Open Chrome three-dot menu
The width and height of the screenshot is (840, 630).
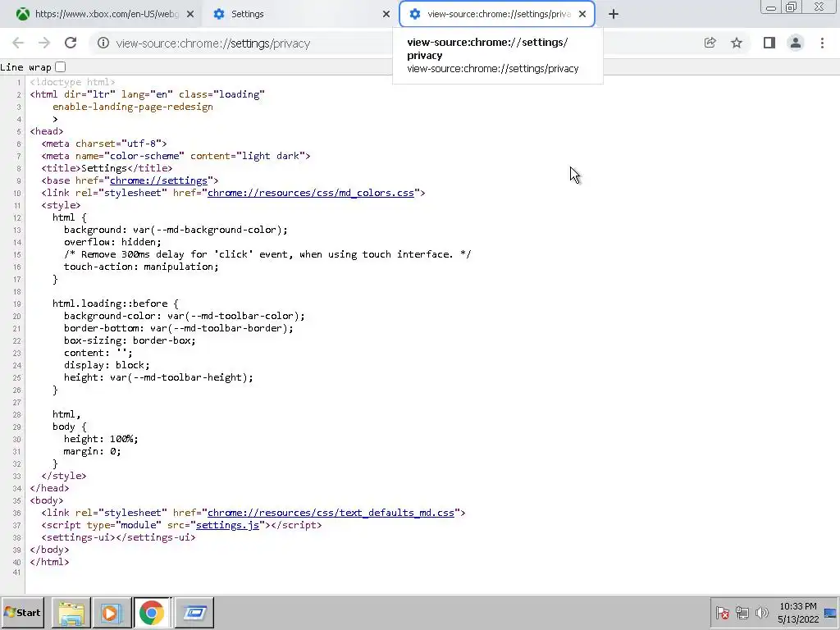pyautogui.click(x=822, y=43)
